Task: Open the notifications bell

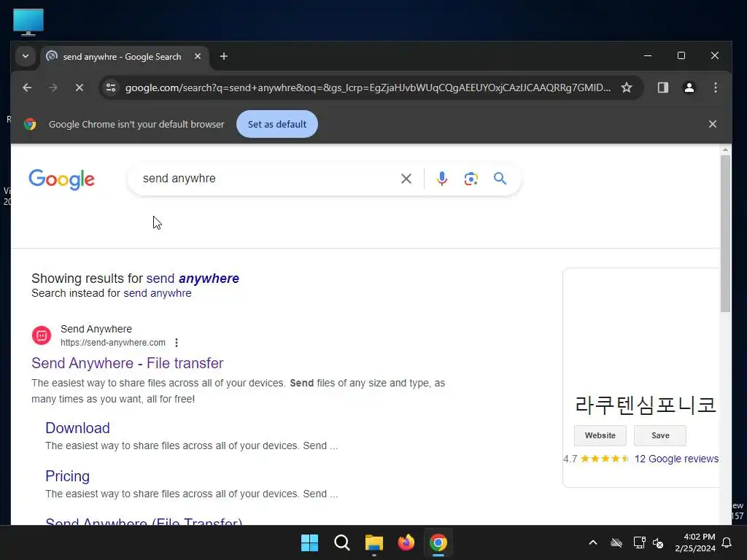Action: 727,542
